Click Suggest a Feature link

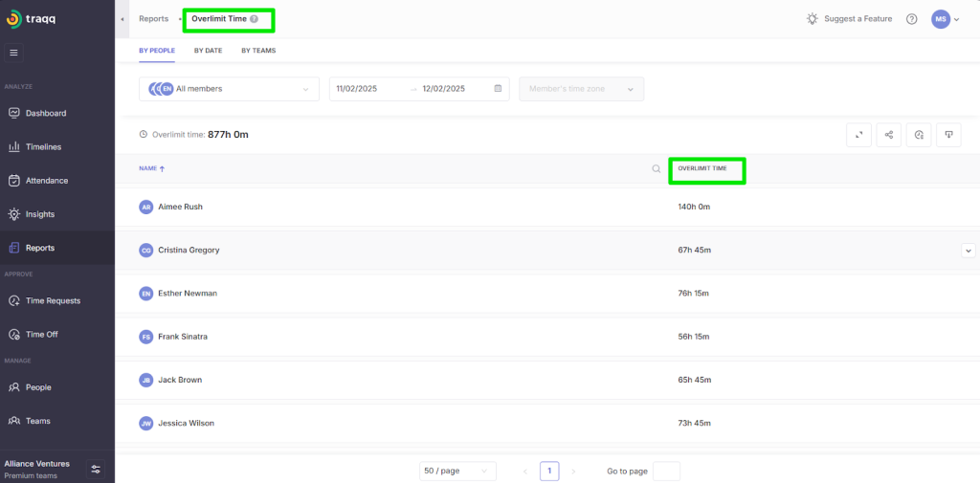[849, 19]
